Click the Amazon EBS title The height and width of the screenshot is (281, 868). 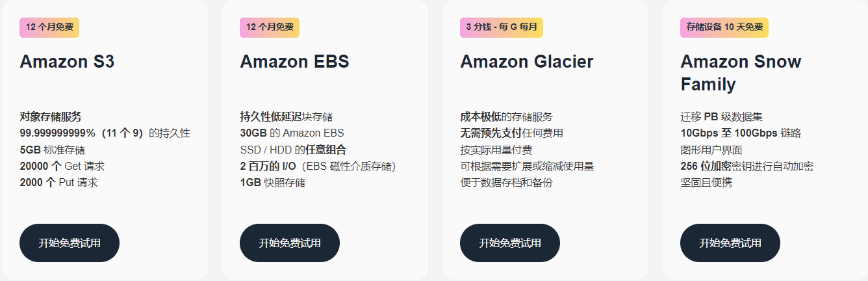[x=294, y=62]
